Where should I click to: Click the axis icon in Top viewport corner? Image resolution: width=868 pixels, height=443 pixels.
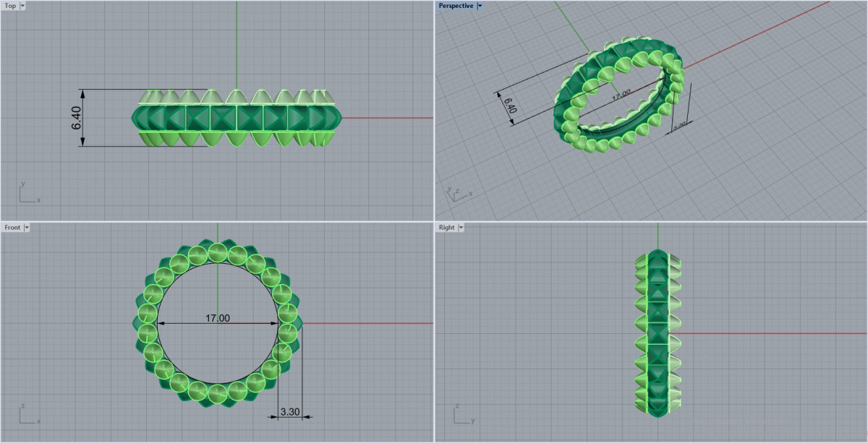29,194
